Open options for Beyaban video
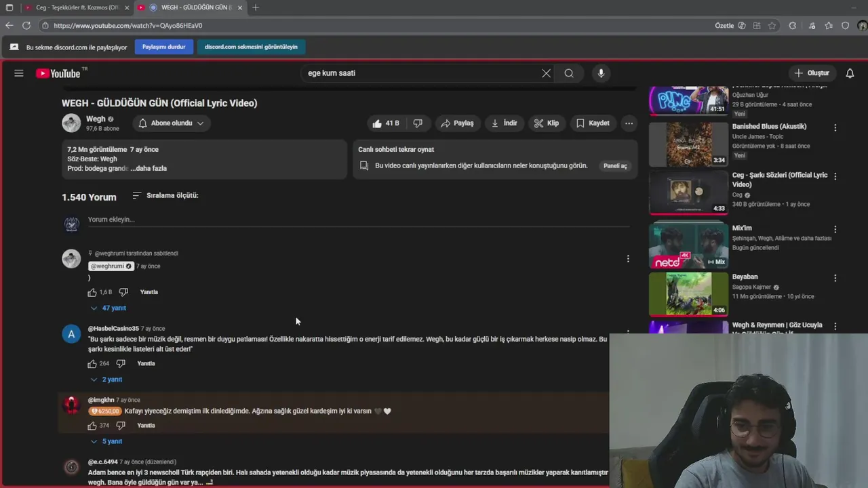Screen dimensions: 868x488 tap(835, 278)
